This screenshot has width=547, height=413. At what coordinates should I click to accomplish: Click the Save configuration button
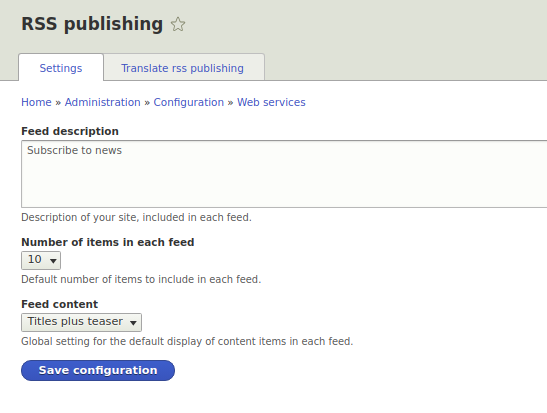(x=98, y=370)
